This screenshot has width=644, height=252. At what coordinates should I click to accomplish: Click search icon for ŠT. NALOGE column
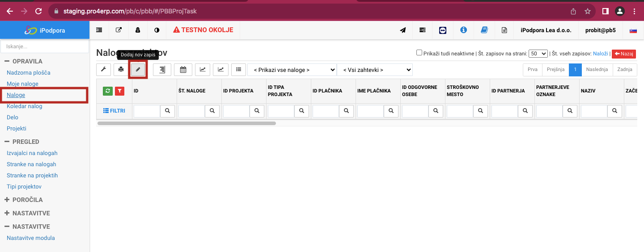(212, 111)
